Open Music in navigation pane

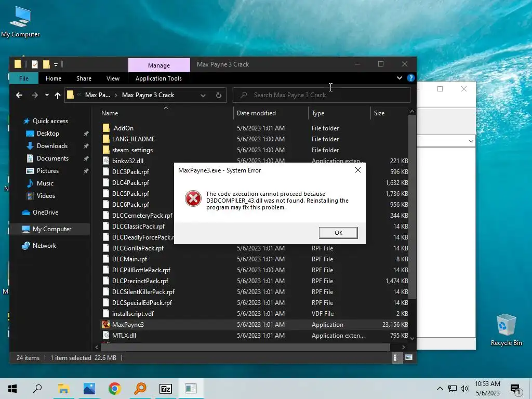pos(45,183)
